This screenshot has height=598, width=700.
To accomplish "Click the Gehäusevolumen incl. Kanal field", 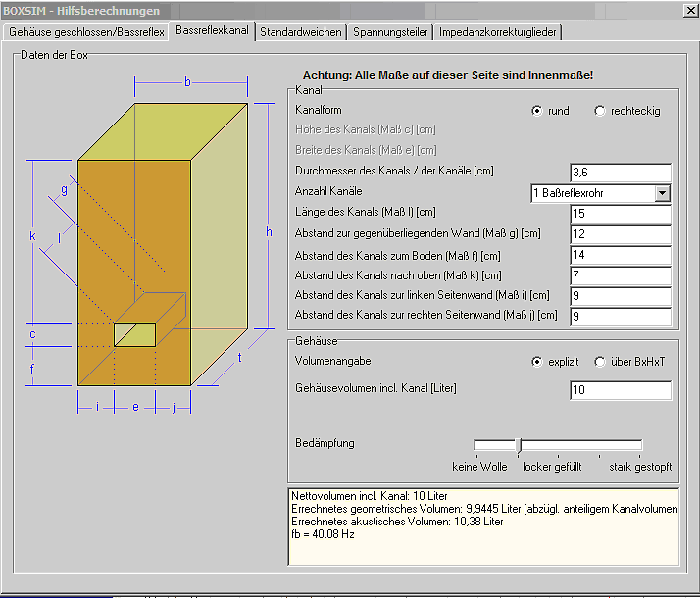I will tap(620, 390).
